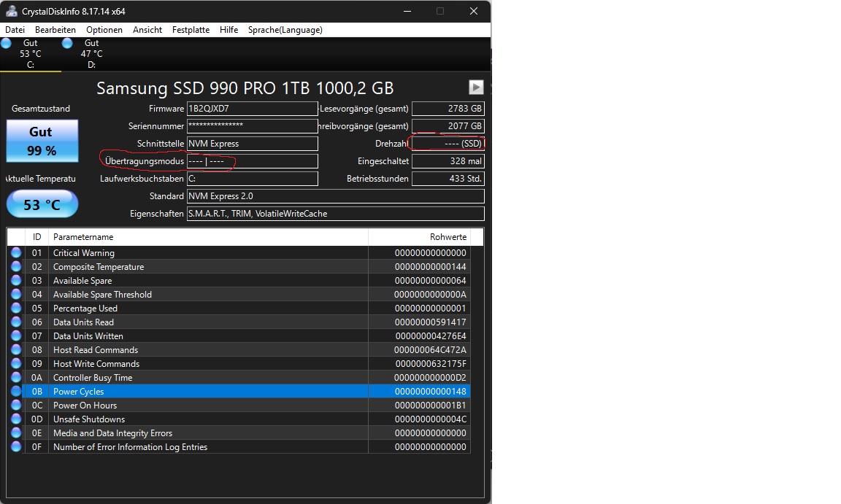Click the status orb for Critical Warning
The image size is (841, 504).
[16, 252]
